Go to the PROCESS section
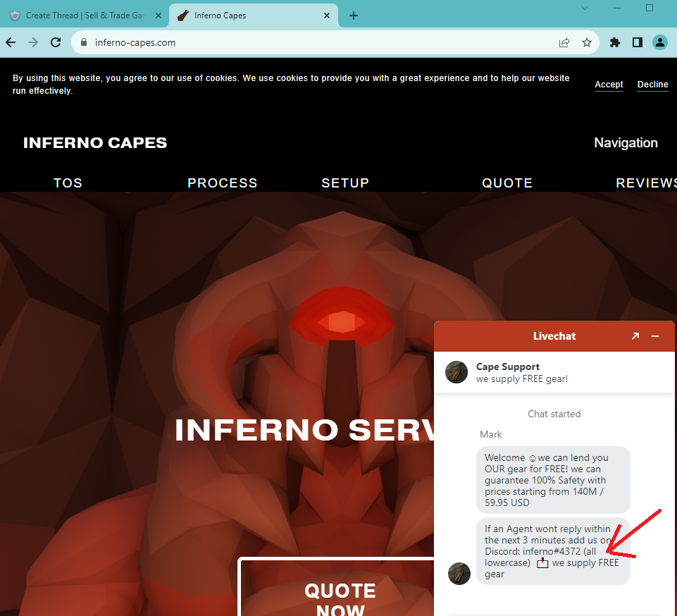The width and height of the screenshot is (677, 616). (x=223, y=183)
